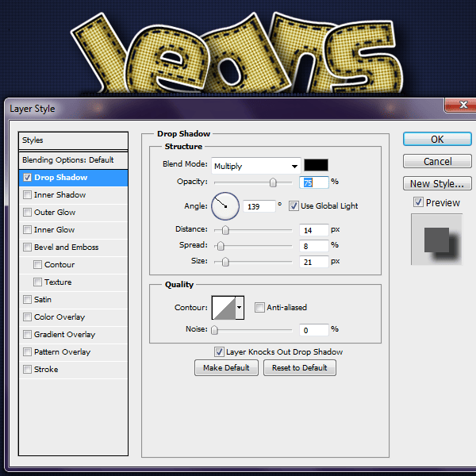The image size is (476, 476).
Task: Toggle the Preview checkbox
Action: (418, 203)
